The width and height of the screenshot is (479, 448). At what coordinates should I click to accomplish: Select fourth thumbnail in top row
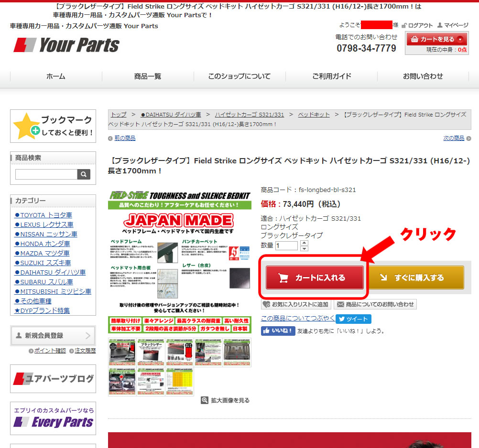pos(208,352)
